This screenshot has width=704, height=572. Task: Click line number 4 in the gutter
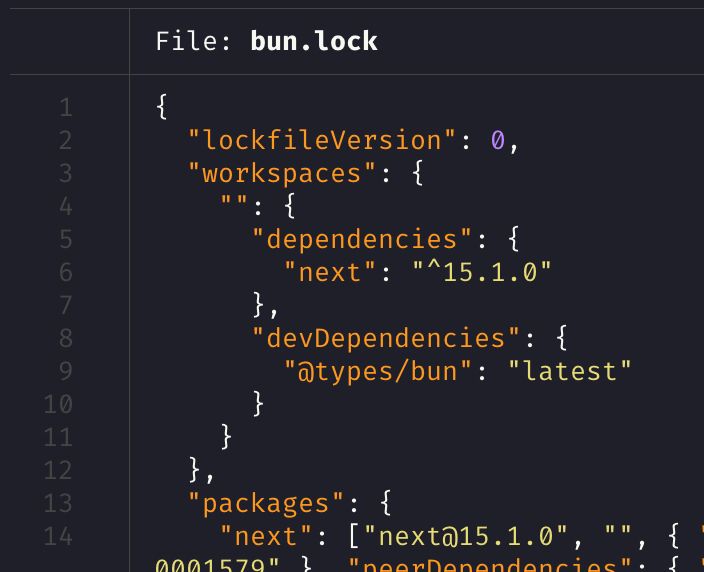(66, 206)
